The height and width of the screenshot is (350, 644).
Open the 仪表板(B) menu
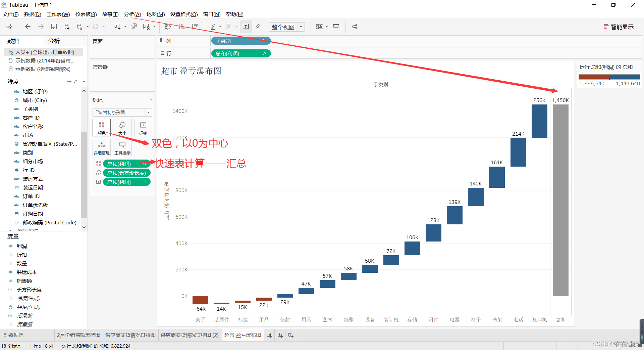click(86, 14)
